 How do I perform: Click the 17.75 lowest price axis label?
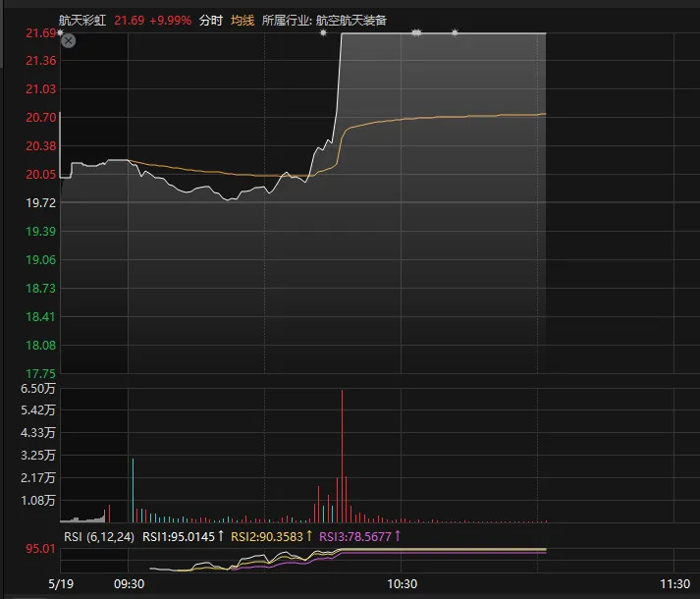pos(41,373)
